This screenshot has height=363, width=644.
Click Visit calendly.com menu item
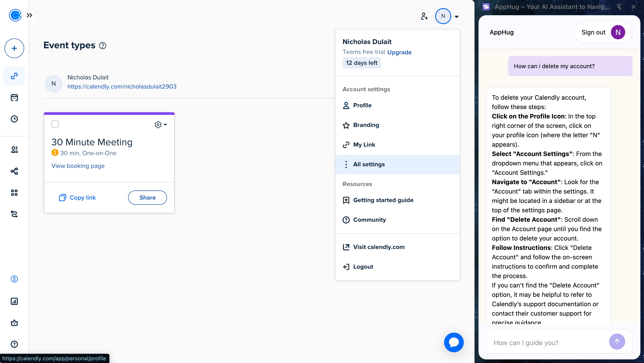click(397, 247)
